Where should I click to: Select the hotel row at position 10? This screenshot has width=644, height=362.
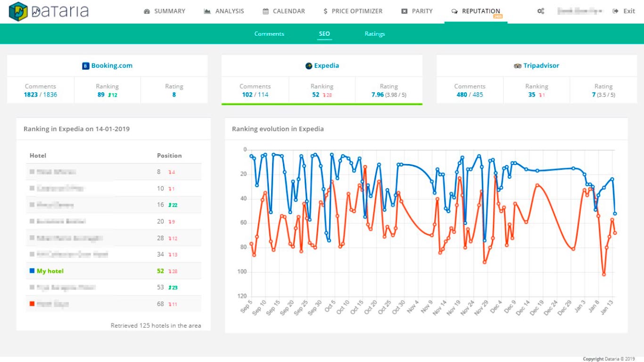pyautogui.click(x=114, y=189)
